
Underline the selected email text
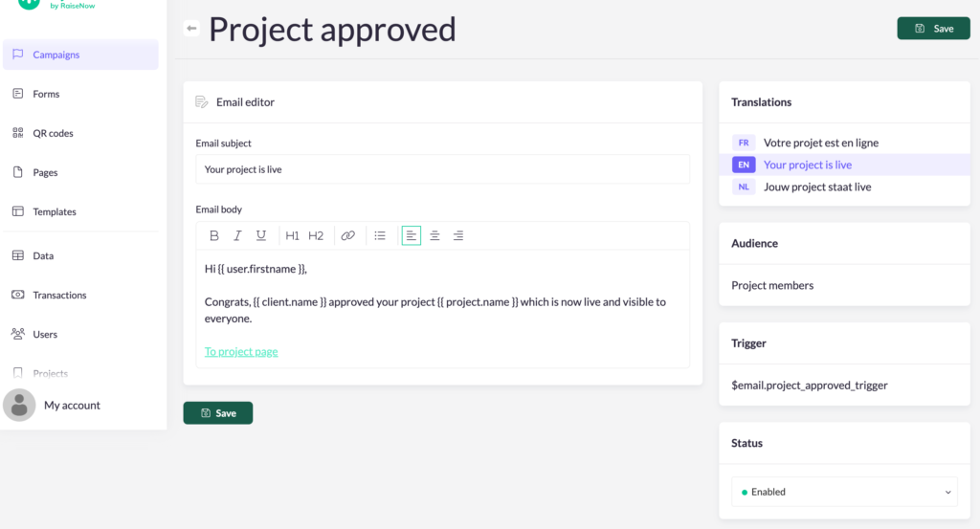pos(261,235)
